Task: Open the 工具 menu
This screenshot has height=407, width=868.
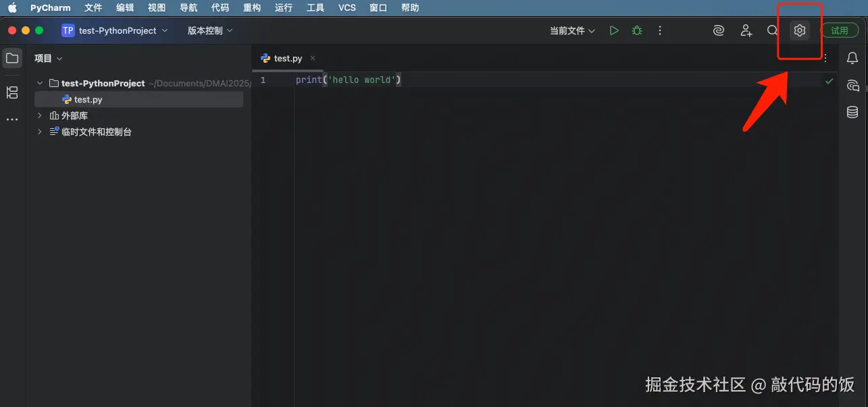Action: (x=315, y=8)
